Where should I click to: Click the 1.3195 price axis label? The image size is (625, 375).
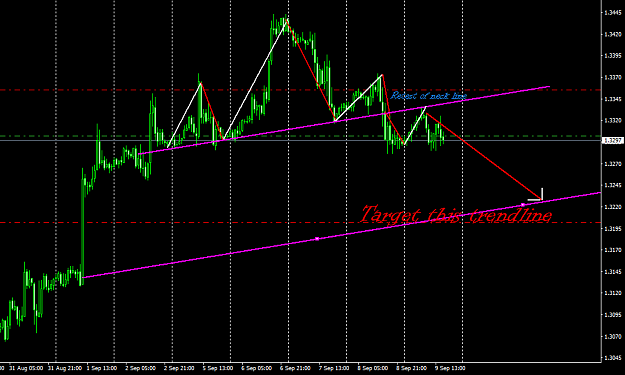click(613, 228)
